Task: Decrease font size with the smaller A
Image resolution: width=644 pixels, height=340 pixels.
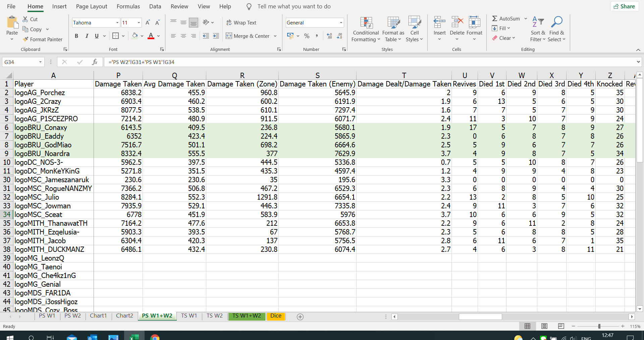Action: point(157,22)
